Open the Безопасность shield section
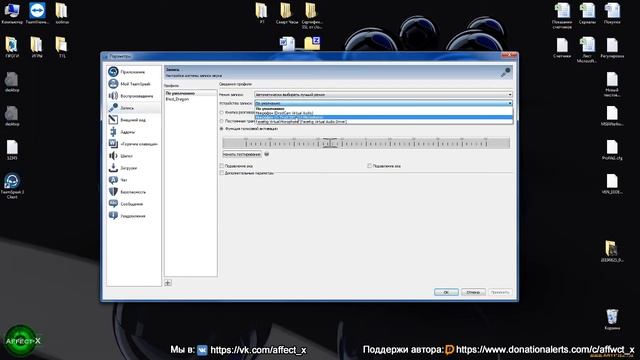 (x=133, y=192)
